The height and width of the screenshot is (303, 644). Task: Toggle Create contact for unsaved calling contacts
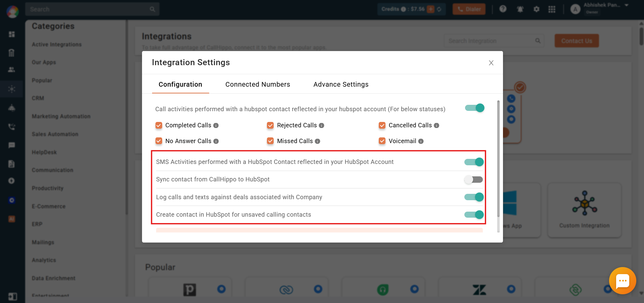(474, 215)
